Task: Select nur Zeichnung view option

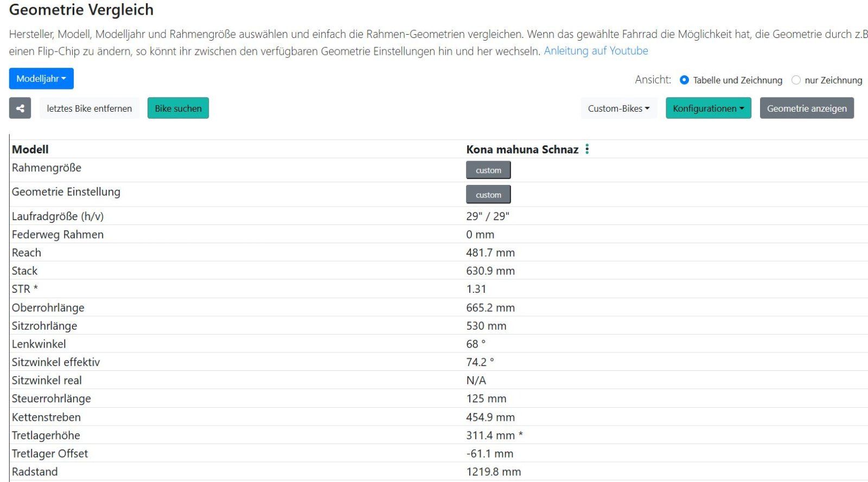Action: coord(796,80)
